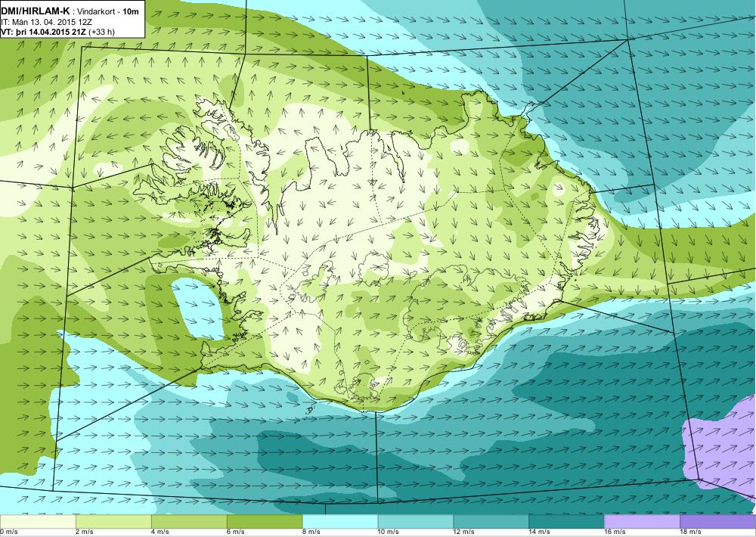756x537 pixels.
Task: Click the '10 m/s' legend label
Action: pos(389,532)
